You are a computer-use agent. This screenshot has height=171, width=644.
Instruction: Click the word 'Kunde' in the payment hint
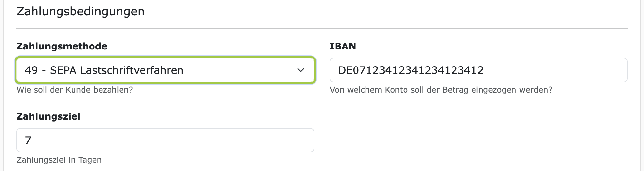(78, 90)
